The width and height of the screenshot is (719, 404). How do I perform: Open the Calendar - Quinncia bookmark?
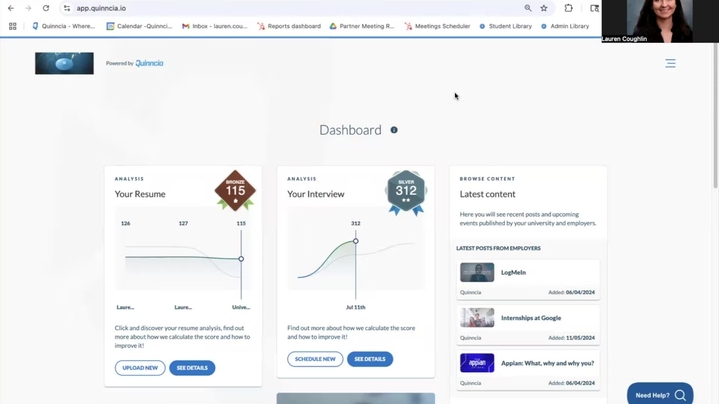(x=139, y=26)
